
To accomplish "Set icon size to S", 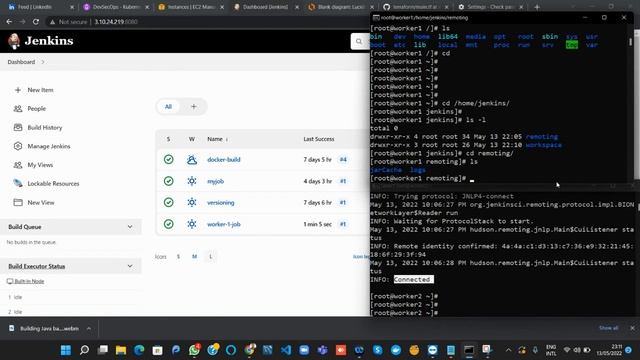I will pyautogui.click(x=178, y=257).
